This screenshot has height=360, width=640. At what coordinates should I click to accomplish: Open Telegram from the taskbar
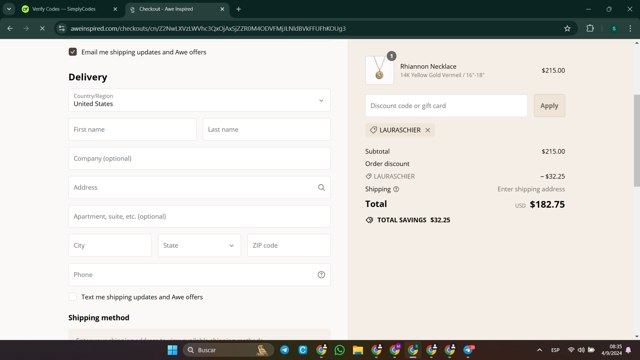pos(284,350)
